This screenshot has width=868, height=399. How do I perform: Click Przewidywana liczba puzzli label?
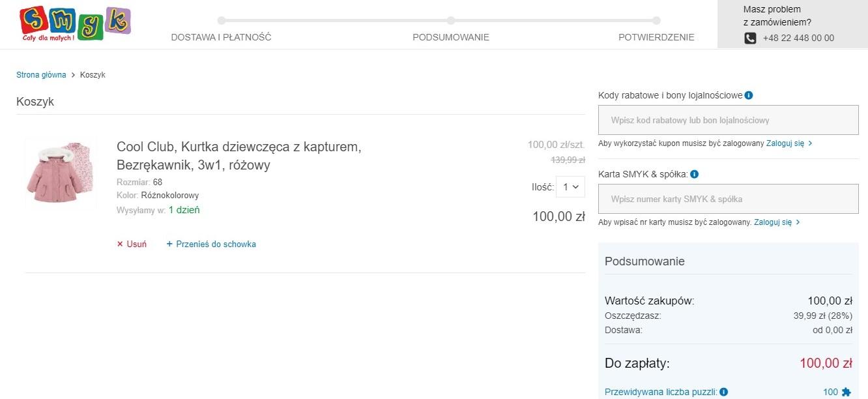point(661,392)
